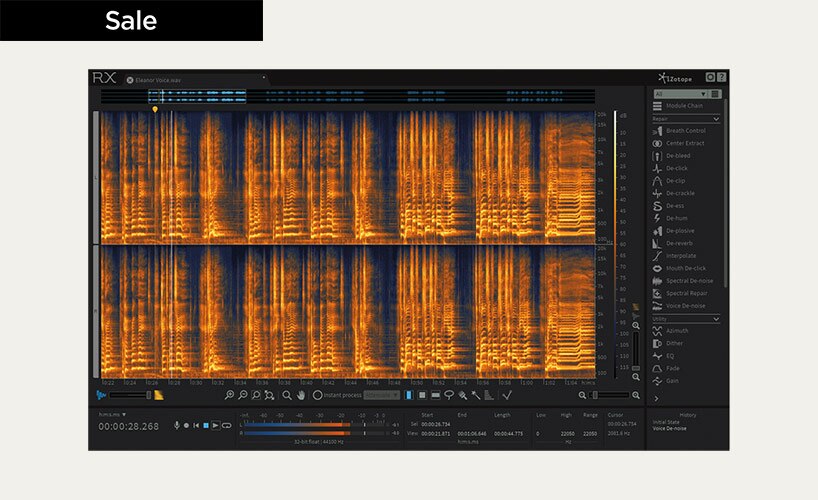The height and width of the screenshot is (500, 818).
Task: Toggle the left channel L strip
Action: click(95, 177)
